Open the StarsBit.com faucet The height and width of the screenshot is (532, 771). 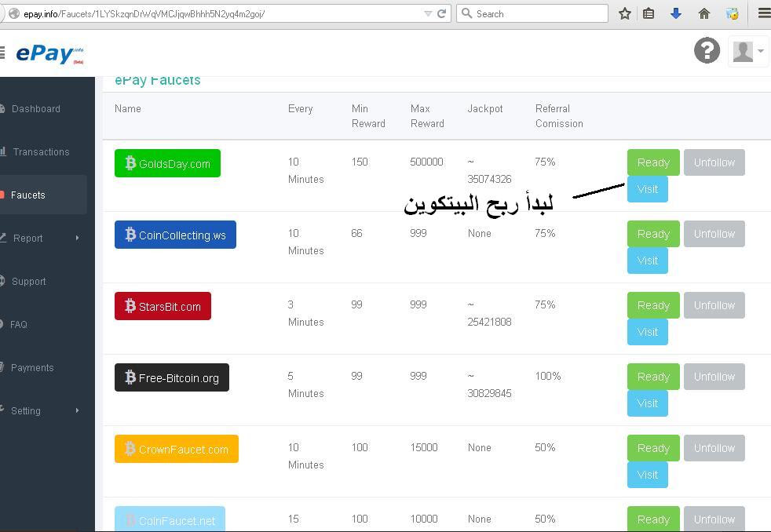point(163,306)
